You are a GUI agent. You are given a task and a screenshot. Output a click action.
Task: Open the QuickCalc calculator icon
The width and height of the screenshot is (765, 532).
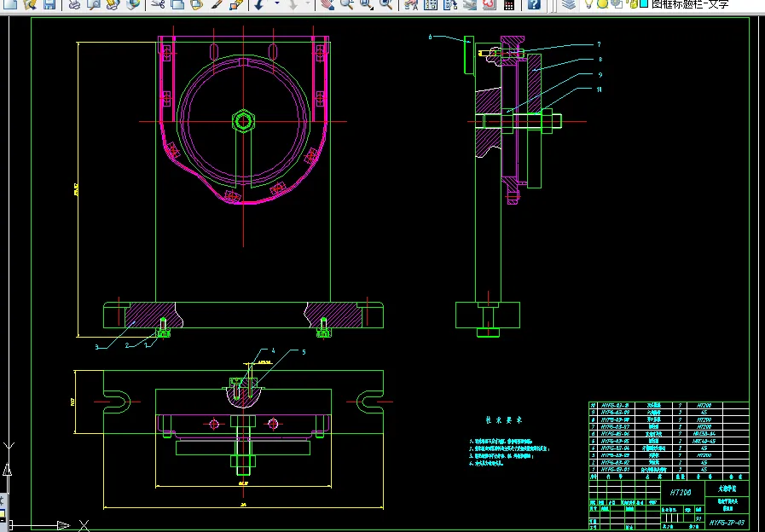click(x=509, y=4)
